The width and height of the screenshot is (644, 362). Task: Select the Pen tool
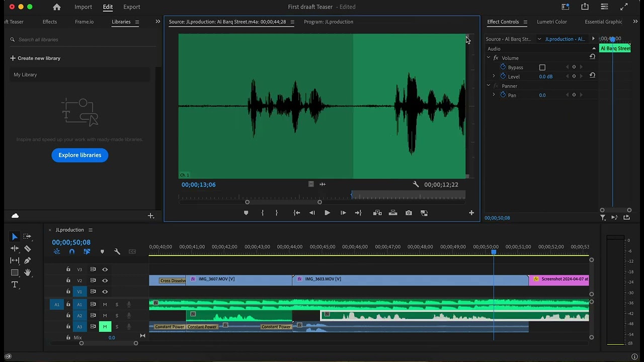(x=27, y=260)
